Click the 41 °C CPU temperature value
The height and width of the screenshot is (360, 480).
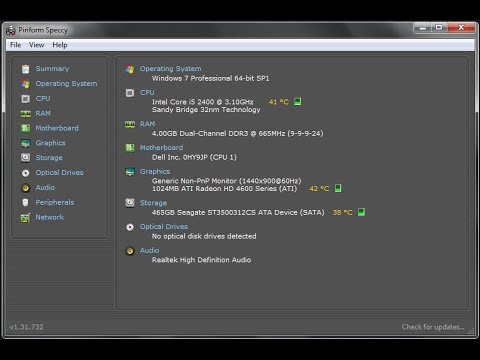point(279,102)
